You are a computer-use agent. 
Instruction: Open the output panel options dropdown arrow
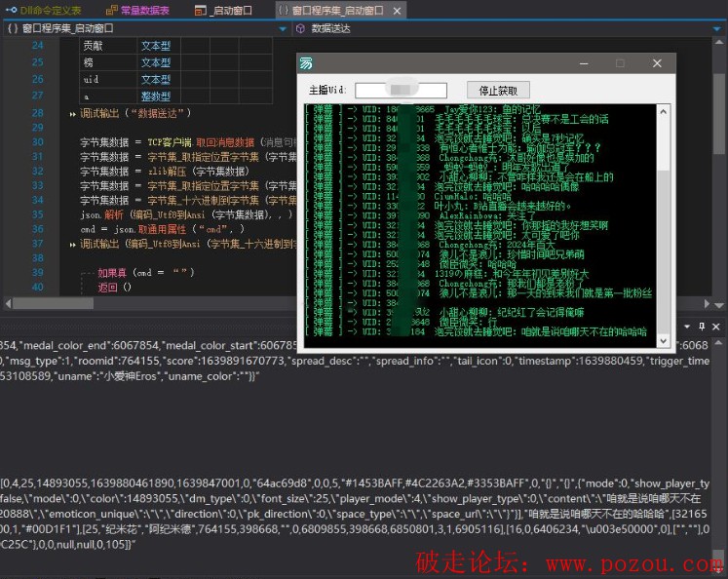(687, 327)
